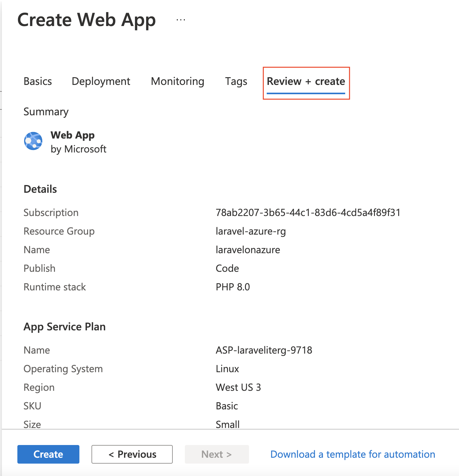
Task: Click the Create Web App page title
Action: (x=87, y=20)
